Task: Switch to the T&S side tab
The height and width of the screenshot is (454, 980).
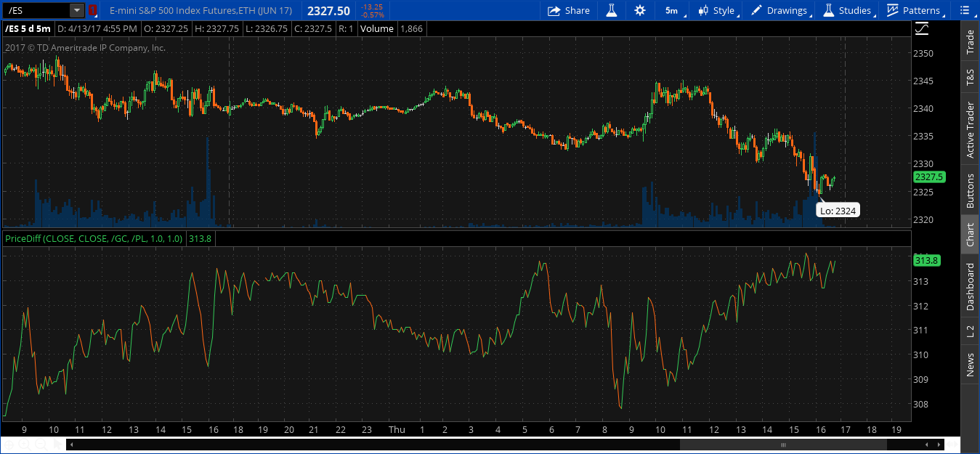Action: pos(970,78)
